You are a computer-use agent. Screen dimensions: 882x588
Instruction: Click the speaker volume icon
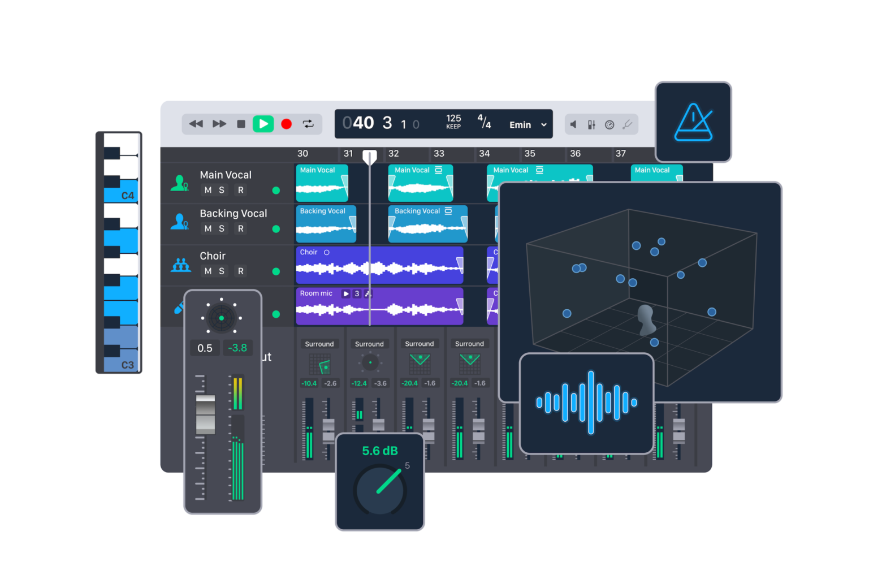pyautogui.click(x=574, y=124)
